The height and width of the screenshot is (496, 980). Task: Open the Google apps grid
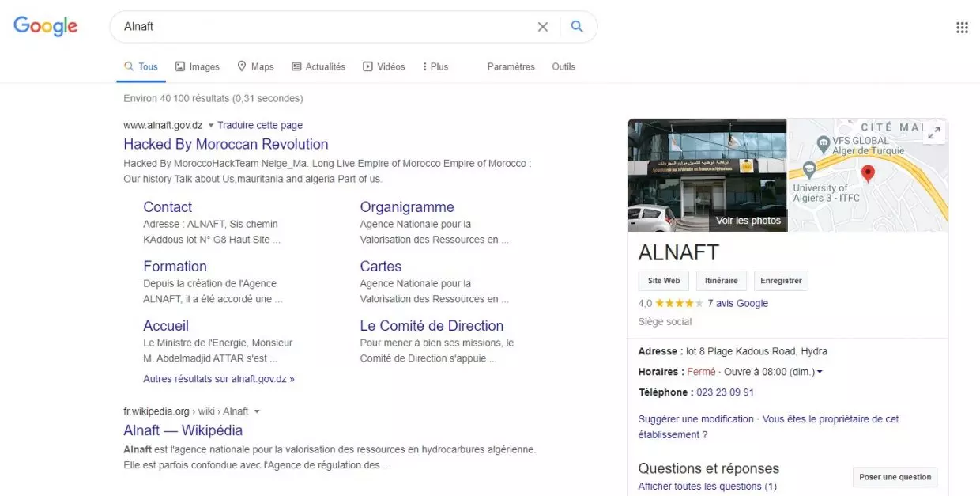coord(962,28)
